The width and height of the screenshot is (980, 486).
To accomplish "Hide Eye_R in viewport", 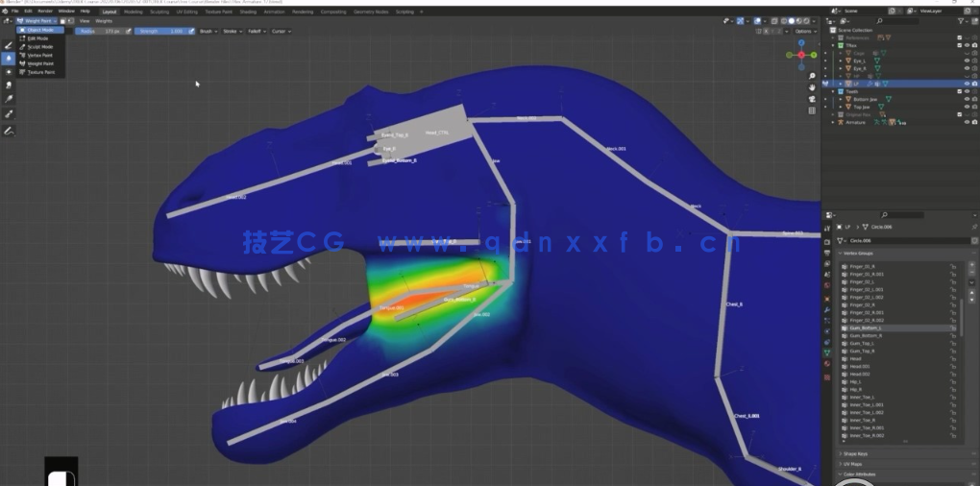I will tap(967, 68).
